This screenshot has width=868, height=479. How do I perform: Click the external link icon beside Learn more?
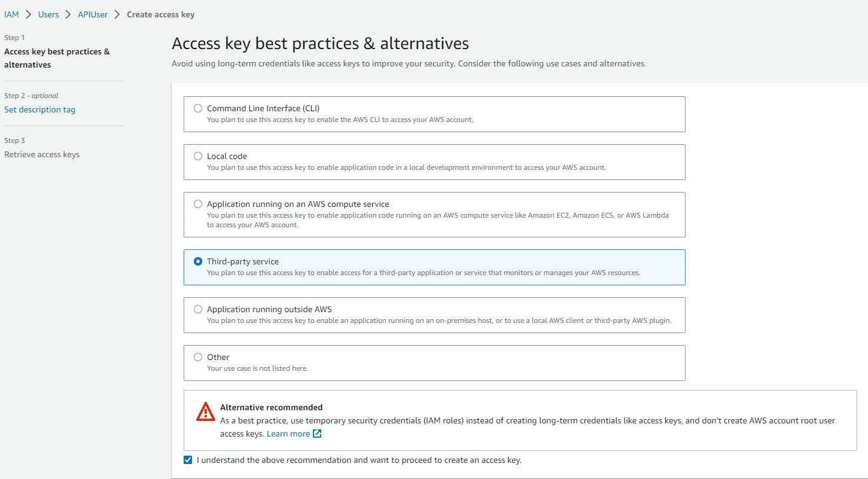coord(318,434)
